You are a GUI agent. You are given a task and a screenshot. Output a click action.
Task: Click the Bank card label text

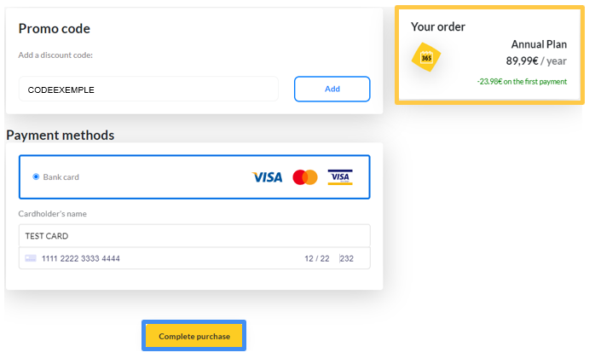pos(61,176)
